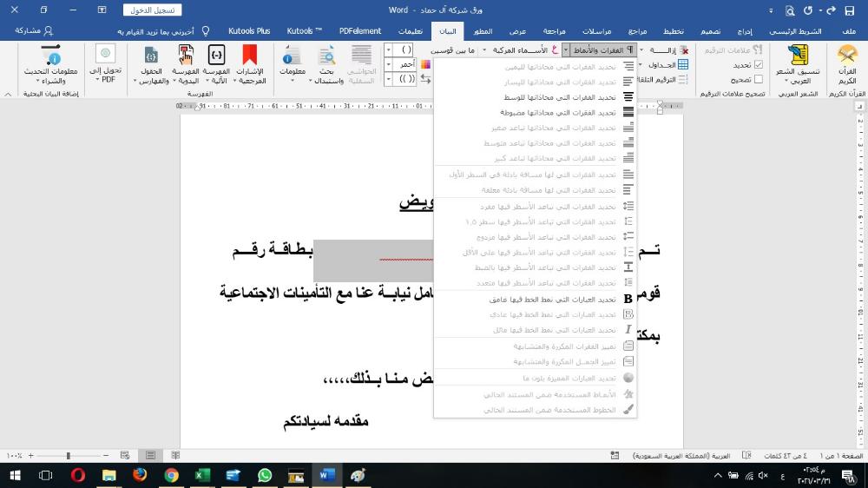Open الفهرسة الآلية auto indexing
The height and width of the screenshot is (488, 868).
pyautogui.click(x=216, y=64)
